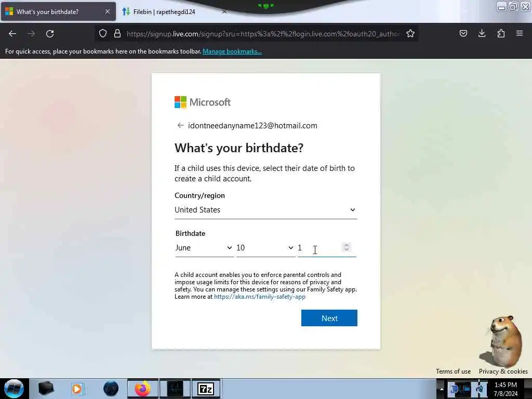Expand the Country/region dropdown
This screenshot has height=399, width=532.
pyautogui.click(x=265, y=210)
